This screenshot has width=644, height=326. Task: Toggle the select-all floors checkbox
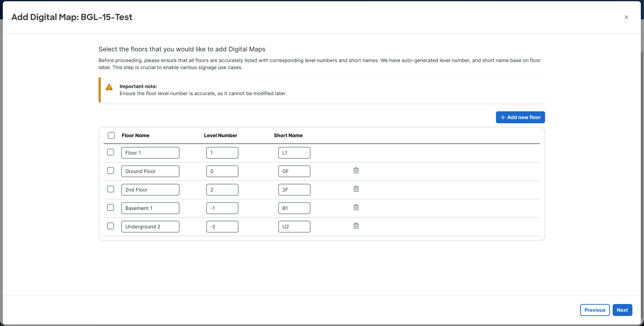111,135
